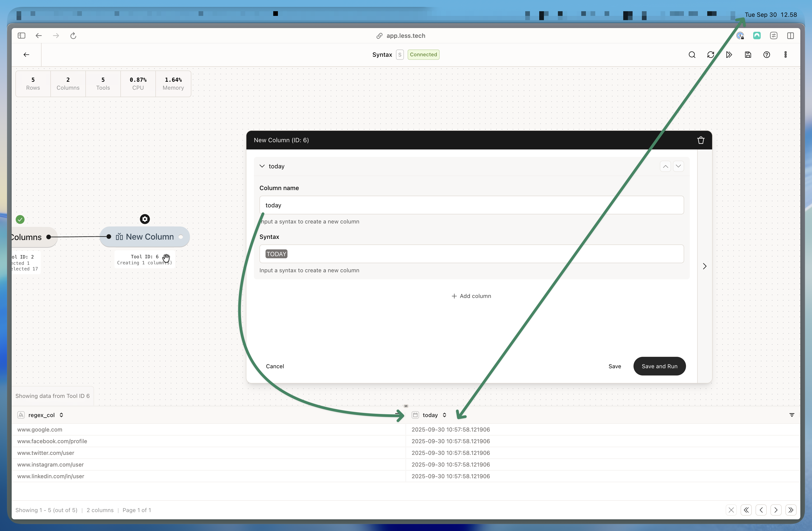Click the run-all play icon in header
Viewport: 812px width, 531px height.
[729, 55]
